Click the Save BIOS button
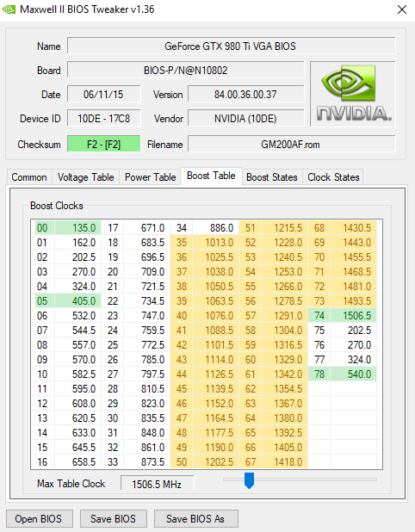415x532 pixels. point(113,519)
